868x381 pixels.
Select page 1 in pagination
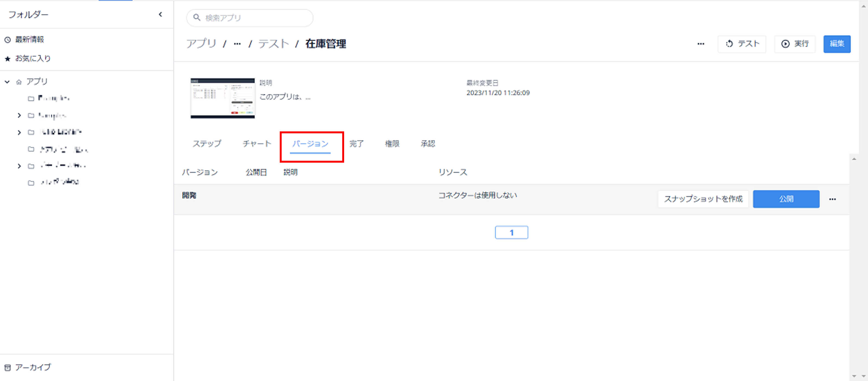click(x=511, y=233)
